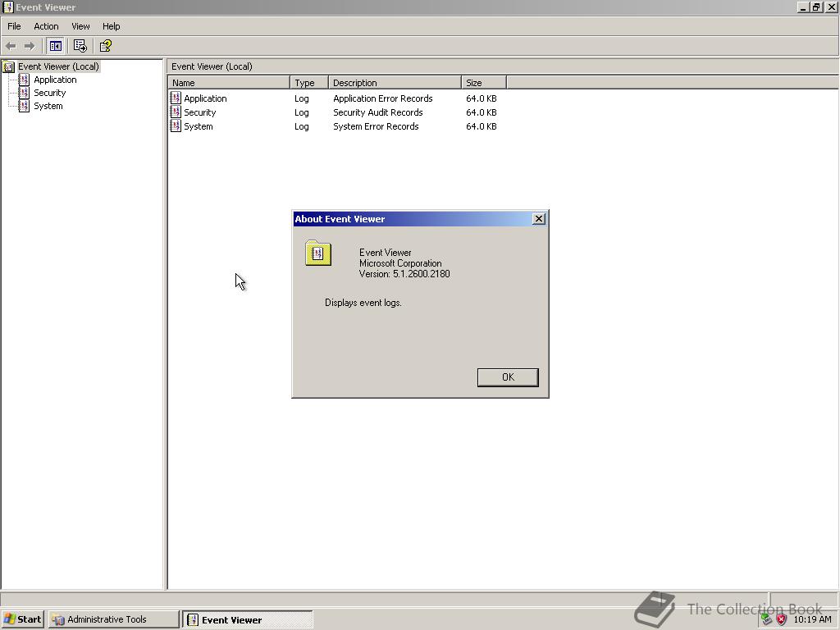This screenshot has height=630, width=840.
Task: Select the Application name in list
Action: coord(205,98)
